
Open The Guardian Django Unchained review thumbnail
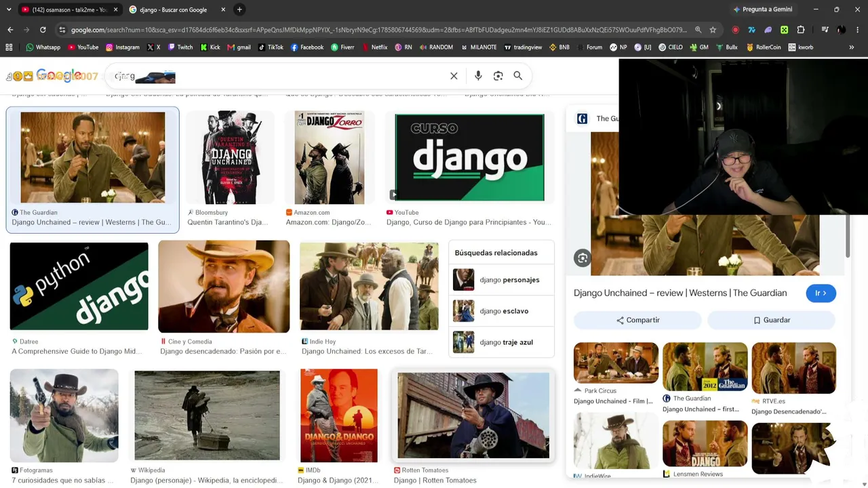click(93, 157)
